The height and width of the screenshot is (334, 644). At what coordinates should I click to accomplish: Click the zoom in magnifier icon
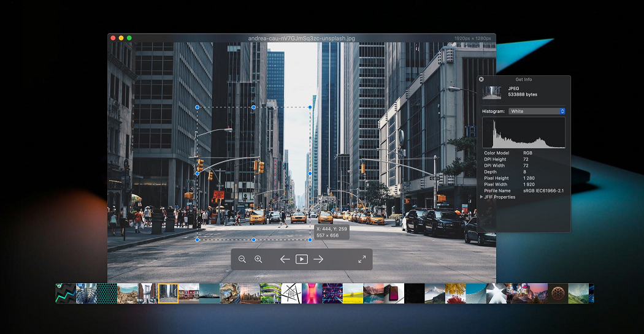258,259
